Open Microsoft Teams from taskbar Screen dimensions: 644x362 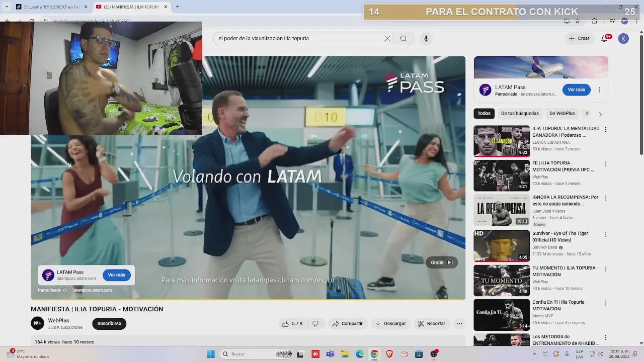(x=330, y=354)
